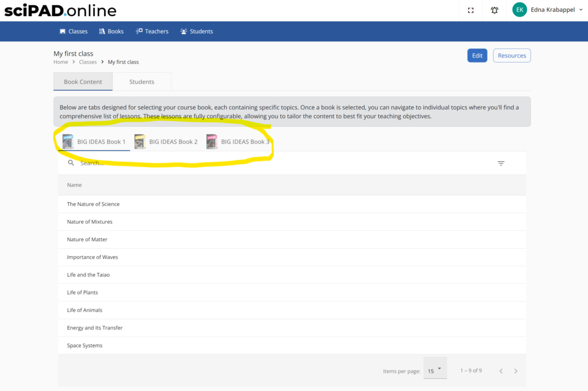Click My first class breadcrumb text
588x391 pixels.
pyautogui.click(x=123, y=62)
